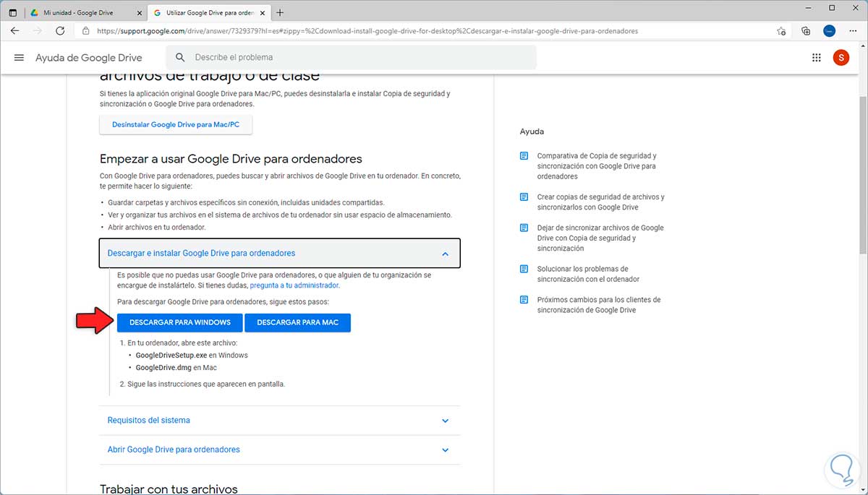Open the Google apps grid
The image size is (868, 495).
(x=817, y=58)
